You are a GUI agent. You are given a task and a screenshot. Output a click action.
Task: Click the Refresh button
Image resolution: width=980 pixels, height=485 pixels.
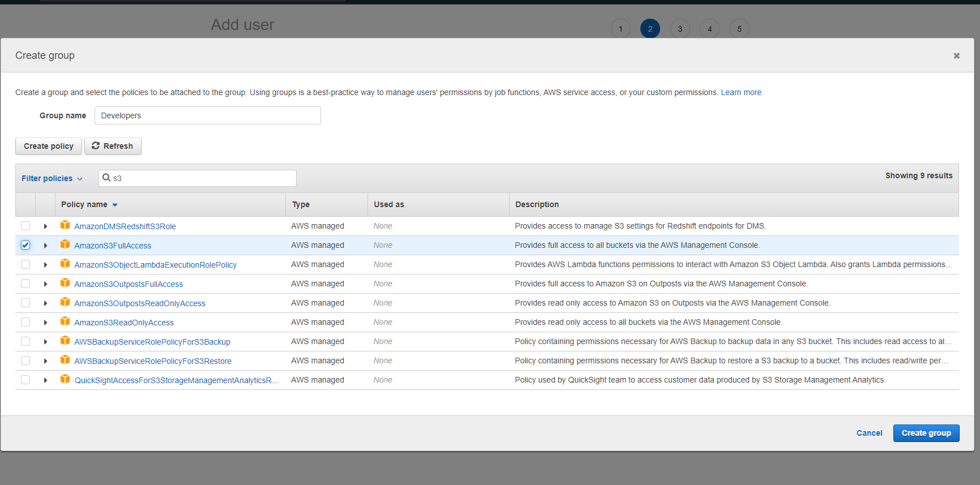pos(113,146)
